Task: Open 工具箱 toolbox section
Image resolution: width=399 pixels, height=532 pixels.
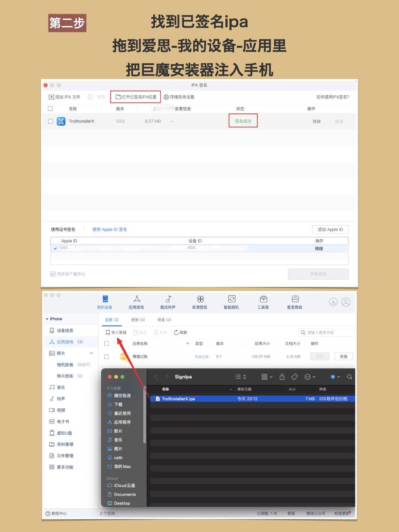Action: click(x=263, y=302)
